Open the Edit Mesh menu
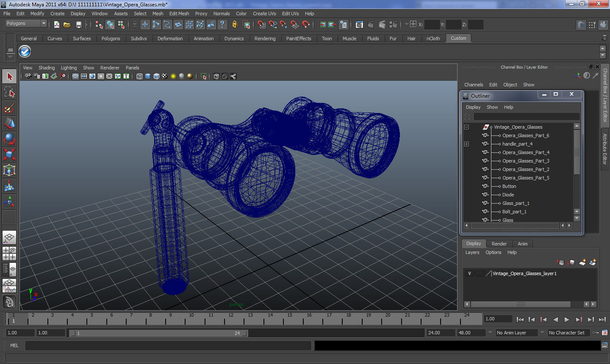Screen dimensions: 610x364 click(179, 14)
